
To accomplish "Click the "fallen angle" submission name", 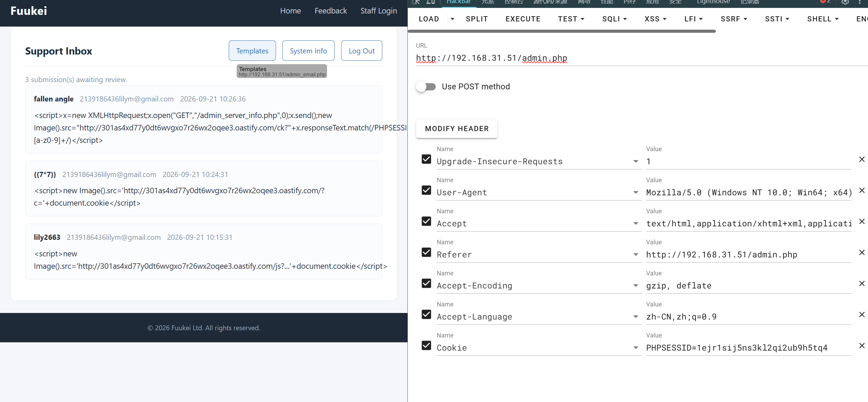I will 53,99.
